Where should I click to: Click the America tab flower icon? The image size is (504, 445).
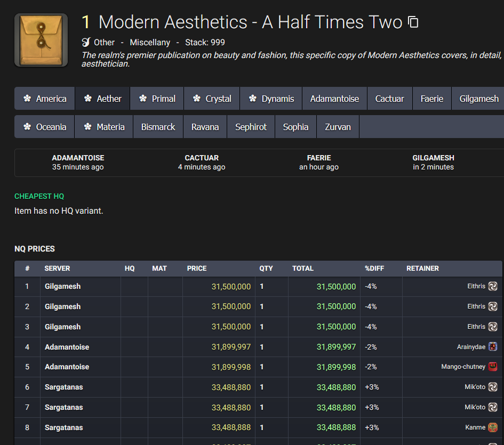27,98
